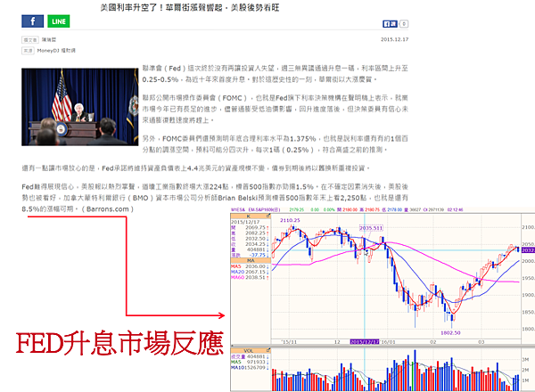Click the MA20 value 2067.15

[x=256, y=272]
